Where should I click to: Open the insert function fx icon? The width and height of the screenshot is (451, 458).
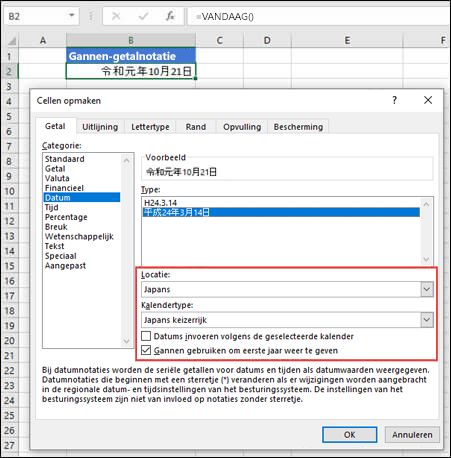click(x=170, y=16)
